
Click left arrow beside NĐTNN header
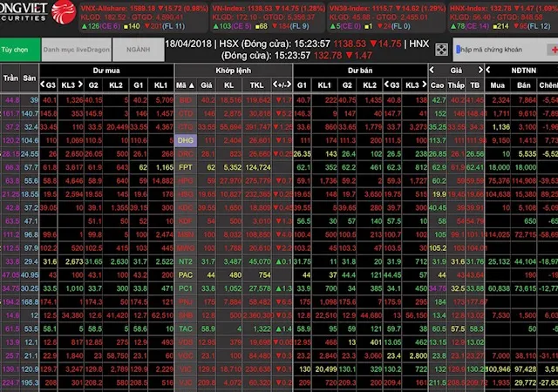point(488,70)
